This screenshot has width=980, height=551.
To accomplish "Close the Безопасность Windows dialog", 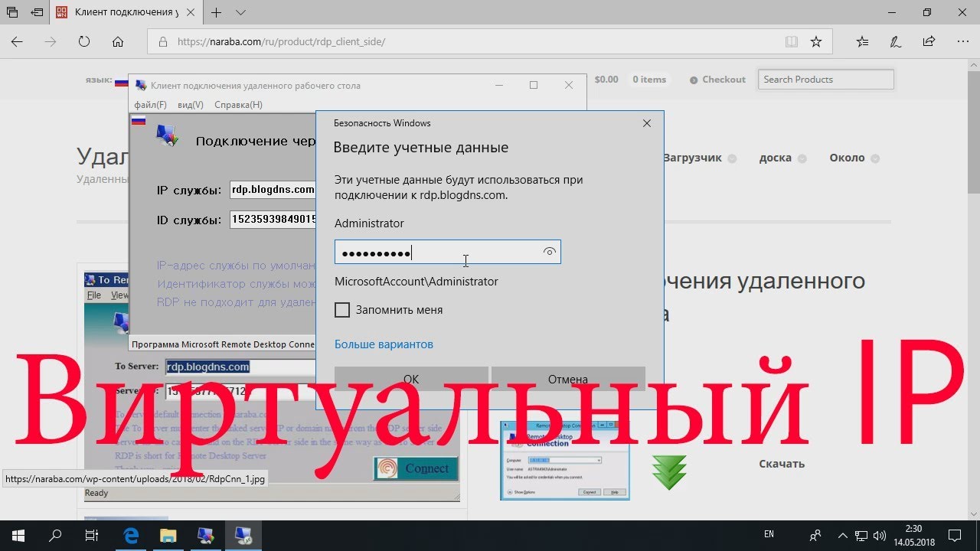I will pyautogui.click(x=647, y=123).
